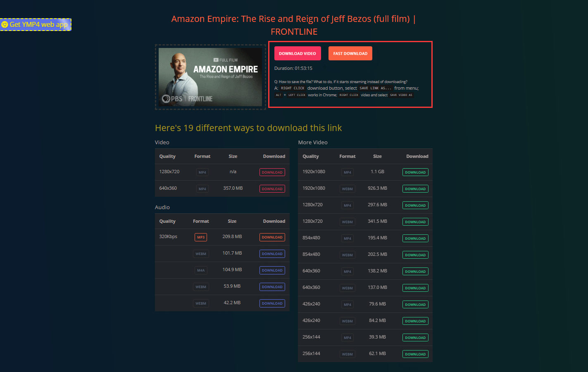Click the MP4 badge in the 357.0 MB row
588x372 pixels.
(x=202, y=189)
